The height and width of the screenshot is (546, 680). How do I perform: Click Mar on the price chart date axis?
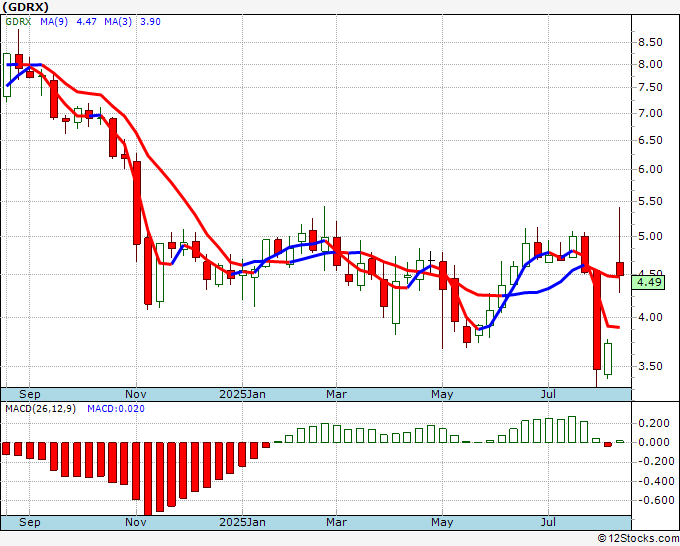(x=337, y=394)
